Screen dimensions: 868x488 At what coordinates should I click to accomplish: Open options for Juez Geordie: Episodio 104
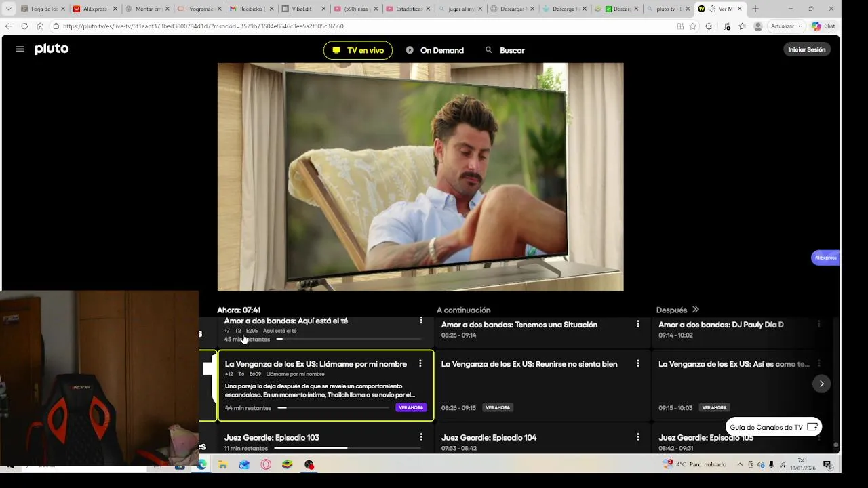click(637, 437)
